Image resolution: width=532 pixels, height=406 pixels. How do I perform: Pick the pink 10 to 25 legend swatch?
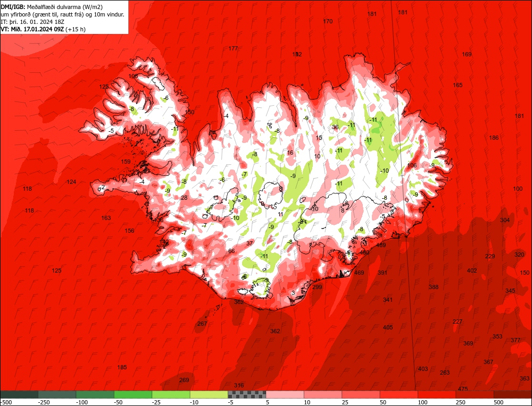tap(323, 394)
